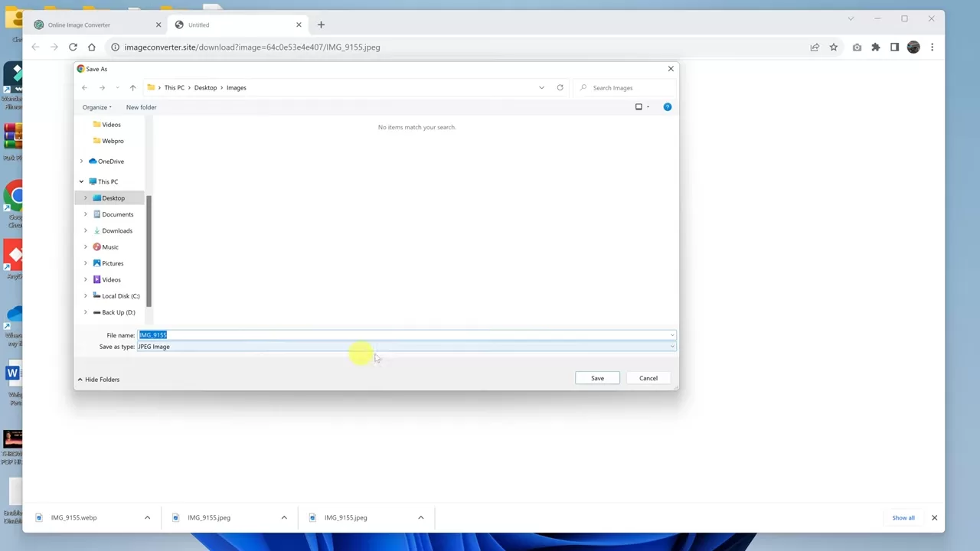Toggle Hide Folders panel
980x551 pixels.
point(98,380)
